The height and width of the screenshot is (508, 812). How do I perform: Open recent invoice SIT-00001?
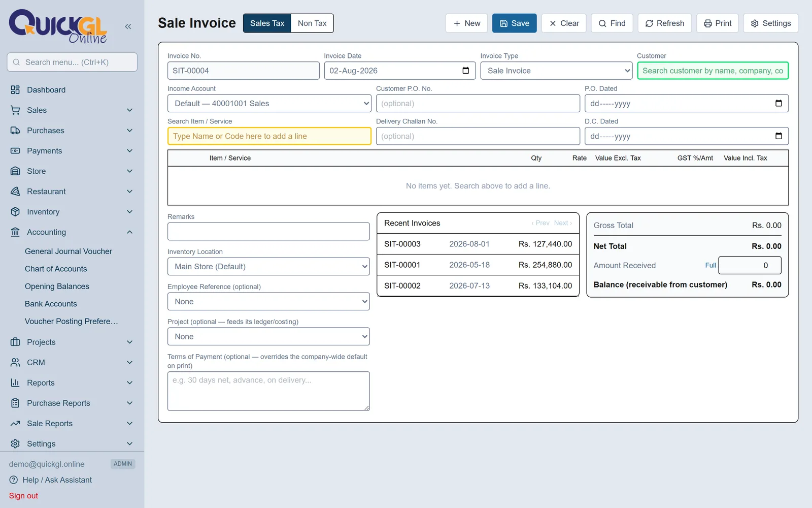click(478, 265)
